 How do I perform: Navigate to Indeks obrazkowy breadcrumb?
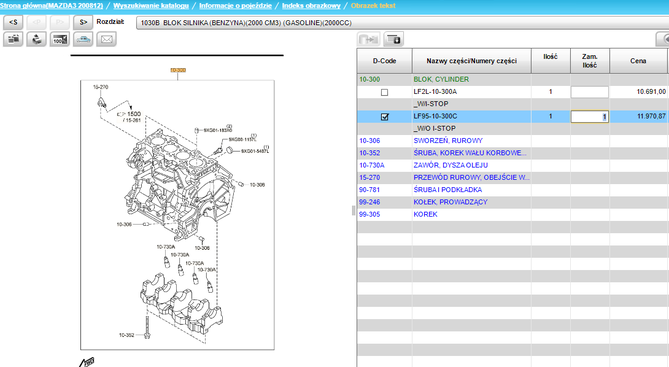[311, 6]
